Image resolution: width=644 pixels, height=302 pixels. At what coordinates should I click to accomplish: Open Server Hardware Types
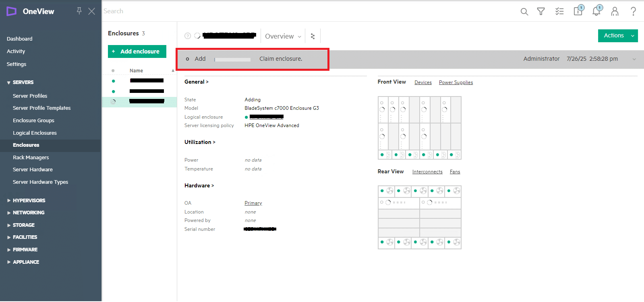pos(40,182)
